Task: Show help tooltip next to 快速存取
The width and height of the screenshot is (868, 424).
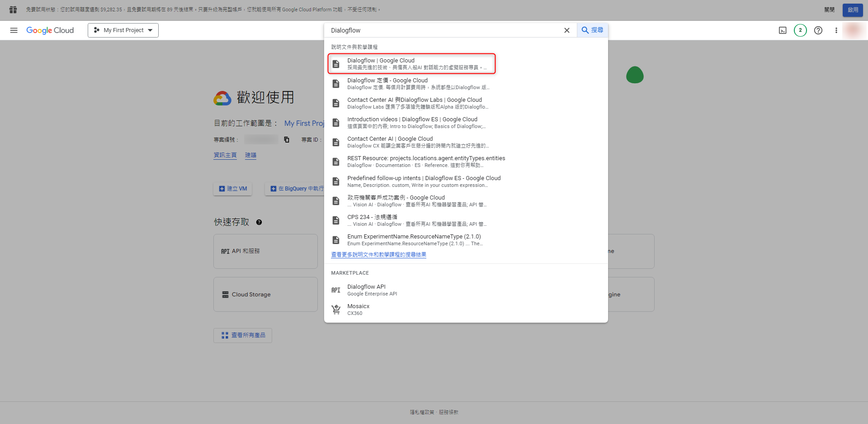Action: [x=259, y=222]
